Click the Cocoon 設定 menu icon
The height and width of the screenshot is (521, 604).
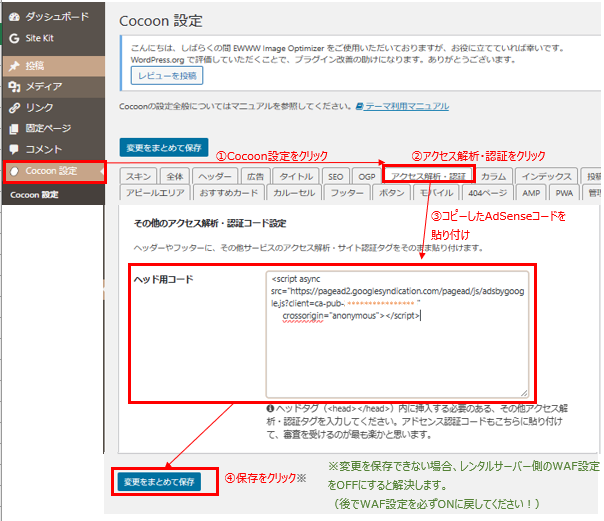click(x=14, y=172)
